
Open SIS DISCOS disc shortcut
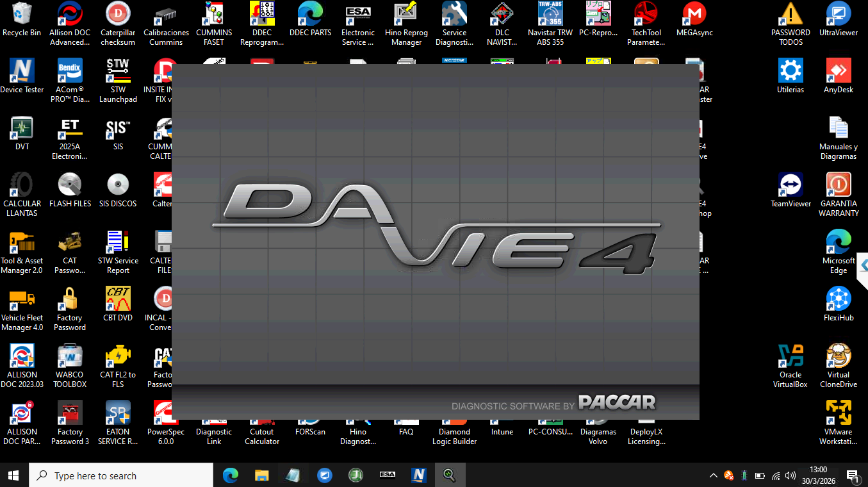tap(118, 190)
